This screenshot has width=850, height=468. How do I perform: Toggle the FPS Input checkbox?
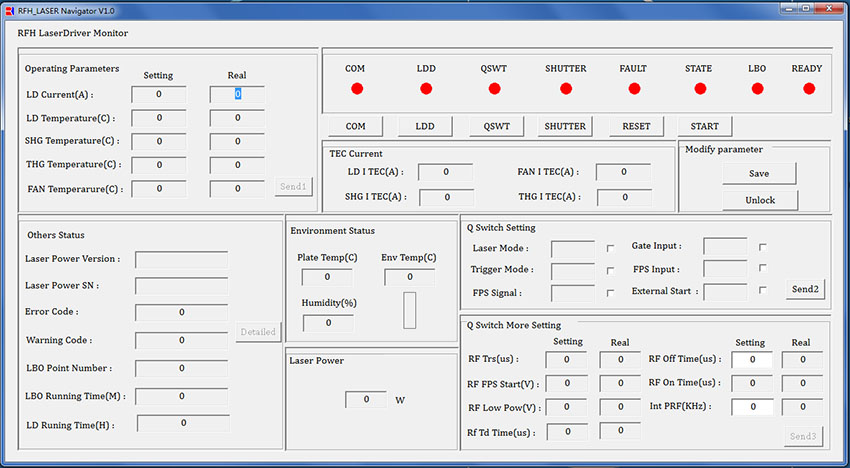763,268
